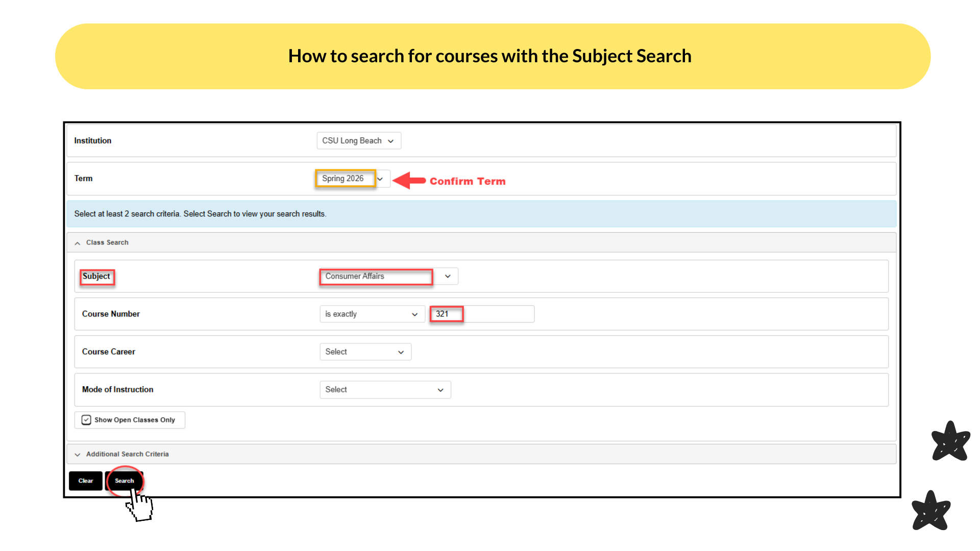
Task: Click the Course Career dropdown chevron
Action: coord(400,352)
